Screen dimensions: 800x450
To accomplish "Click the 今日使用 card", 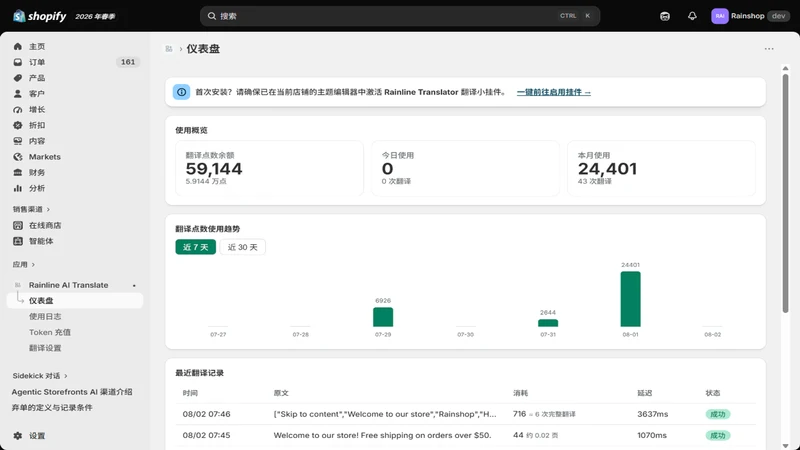I will pyautogui.click(x=465, y=168).
